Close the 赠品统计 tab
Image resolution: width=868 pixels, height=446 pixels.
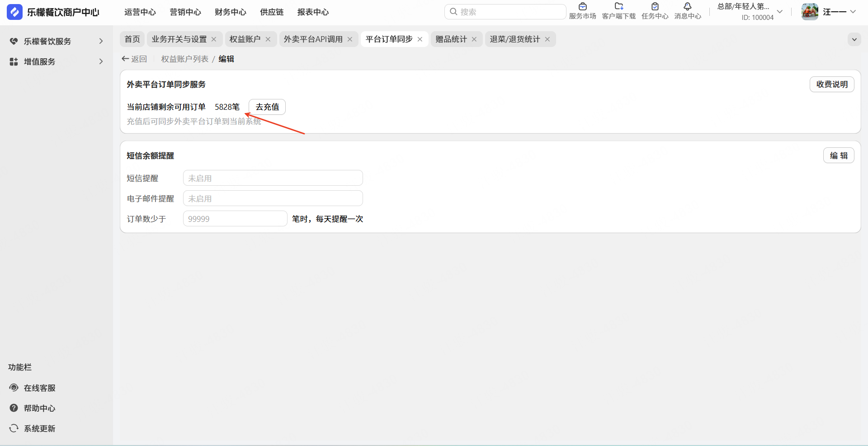[474, 39]
